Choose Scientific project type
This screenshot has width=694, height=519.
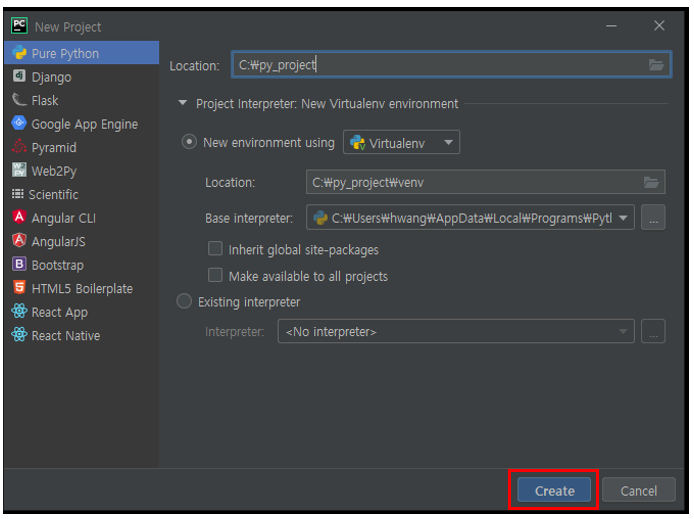[x=81, y=194]
